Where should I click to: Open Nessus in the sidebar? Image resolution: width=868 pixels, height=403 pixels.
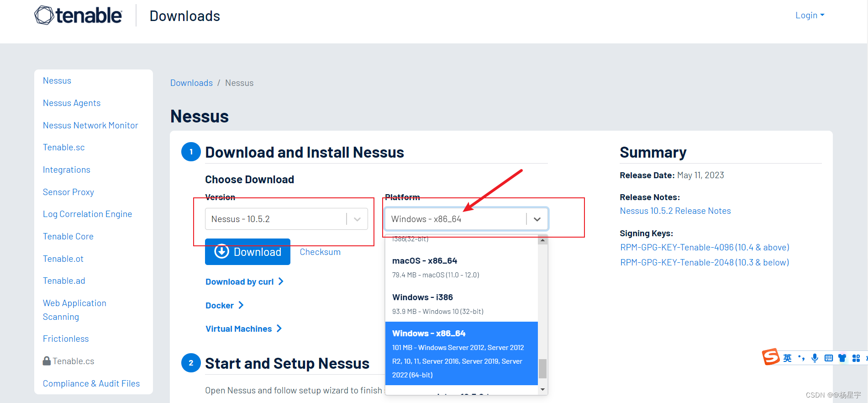pyautogui.click(x=57, y=80)
